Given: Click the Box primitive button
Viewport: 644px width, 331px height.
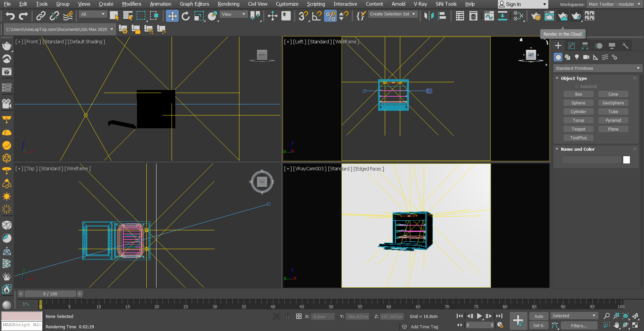Looking at the screenshot, I should [x=579, y=94].
